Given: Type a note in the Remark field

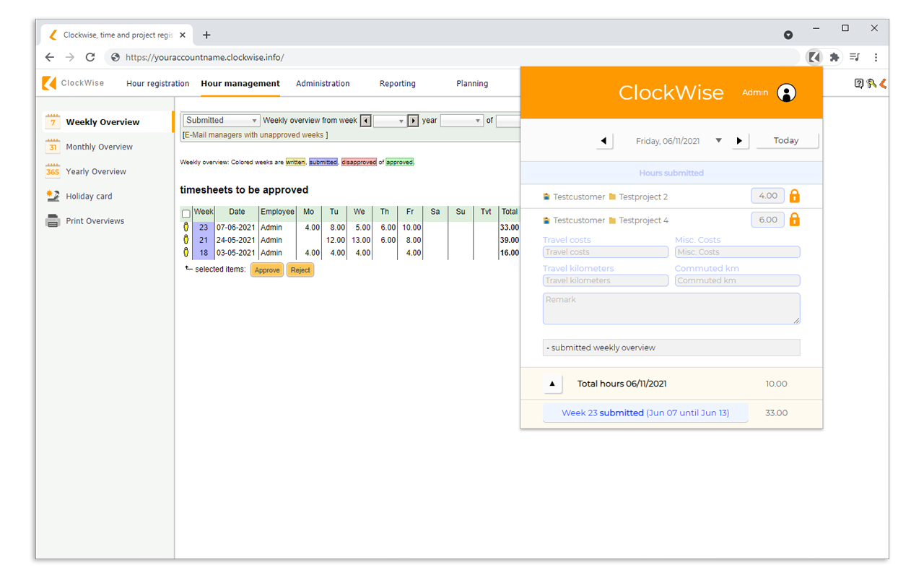Looking at the screenshot, I should tap(671, 309).
